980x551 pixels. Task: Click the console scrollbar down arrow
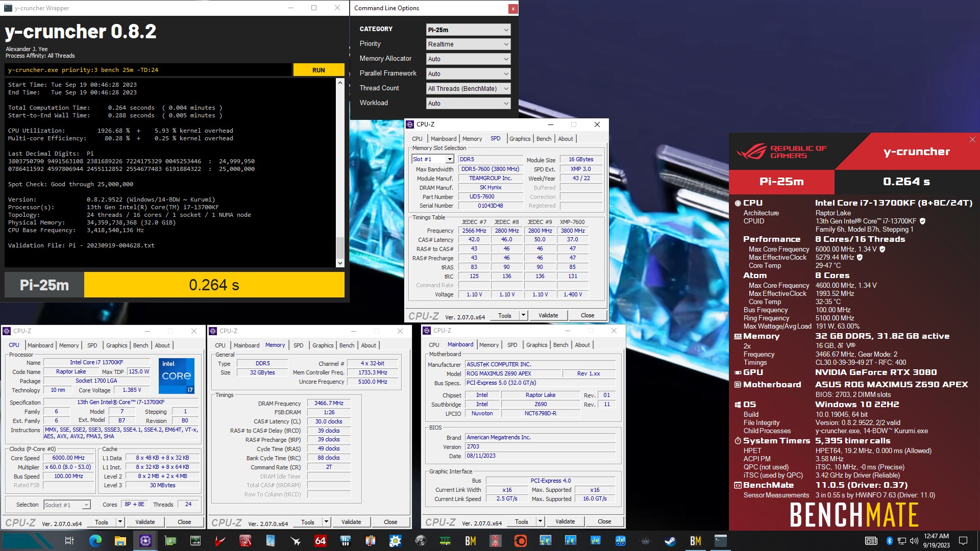(x=340, y=263)
